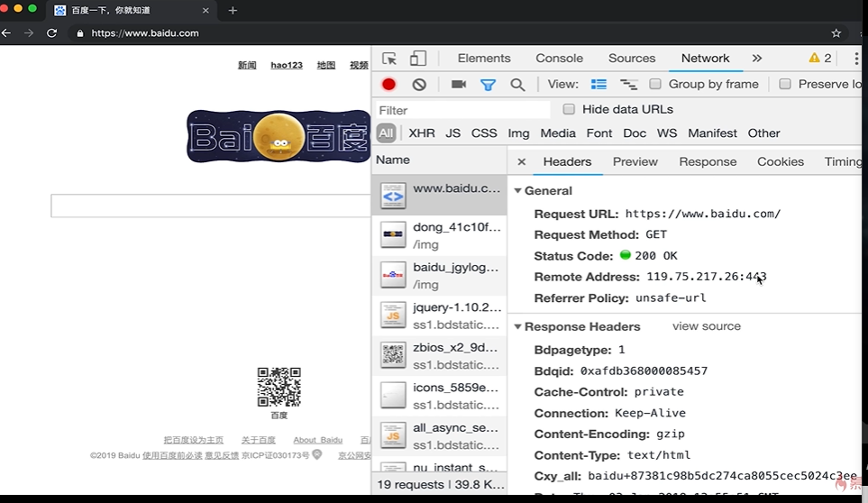Select the baidu_jgylog image request
Screen dimensions: 868x503
[440, 275]
